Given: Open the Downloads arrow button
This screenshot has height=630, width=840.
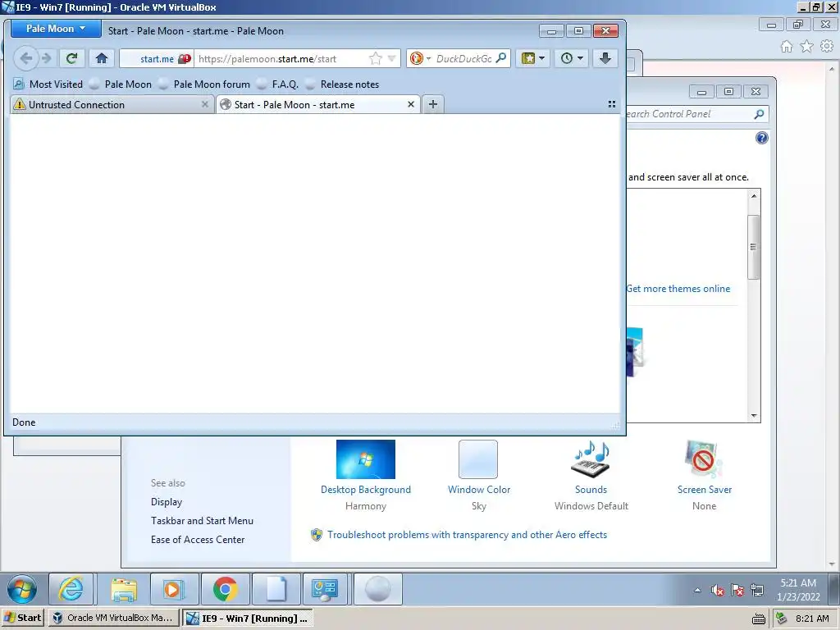Looking at the screenshot, I should point(605,58).
